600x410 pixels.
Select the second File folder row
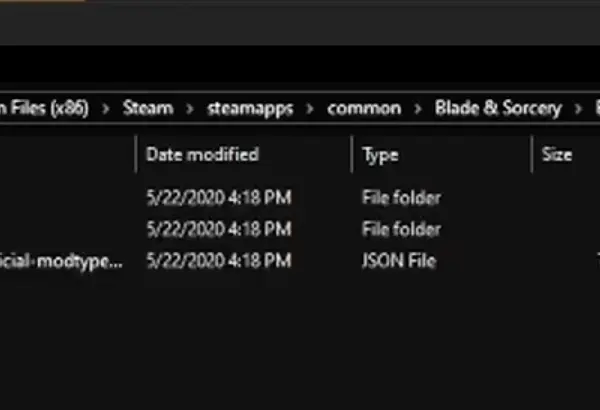pyautogui.click(x=300, y=229)
